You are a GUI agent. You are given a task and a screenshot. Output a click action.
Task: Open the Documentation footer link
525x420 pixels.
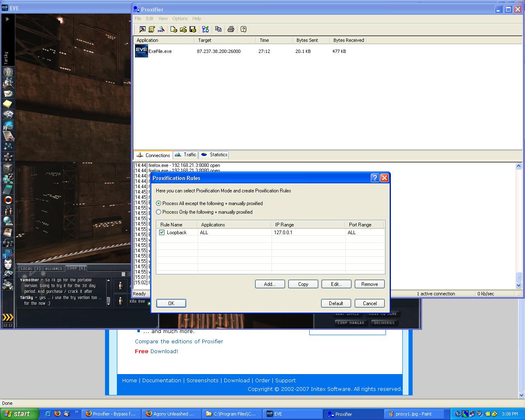[162, 380]
